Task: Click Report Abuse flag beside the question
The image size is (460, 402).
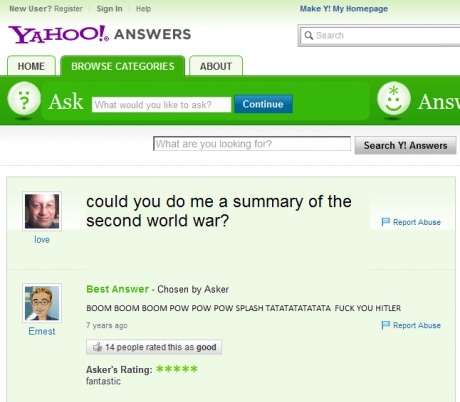Action: click(x=386, y=222)
